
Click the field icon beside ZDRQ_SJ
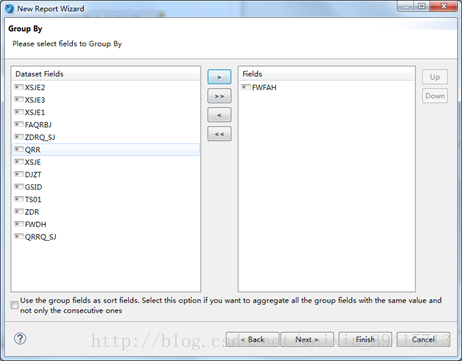click(x=19, y=137)
